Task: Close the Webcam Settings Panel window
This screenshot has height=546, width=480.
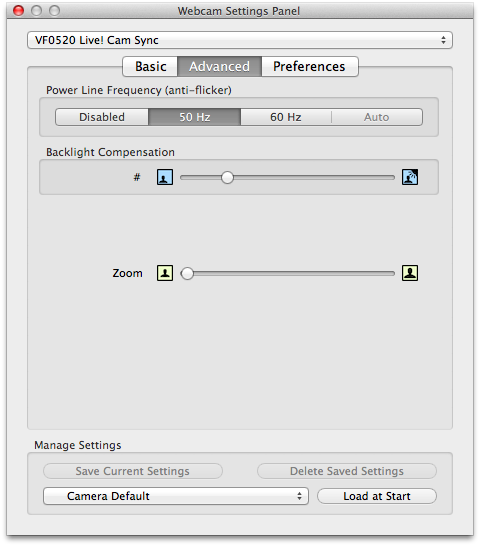Action: click(18, 11)
